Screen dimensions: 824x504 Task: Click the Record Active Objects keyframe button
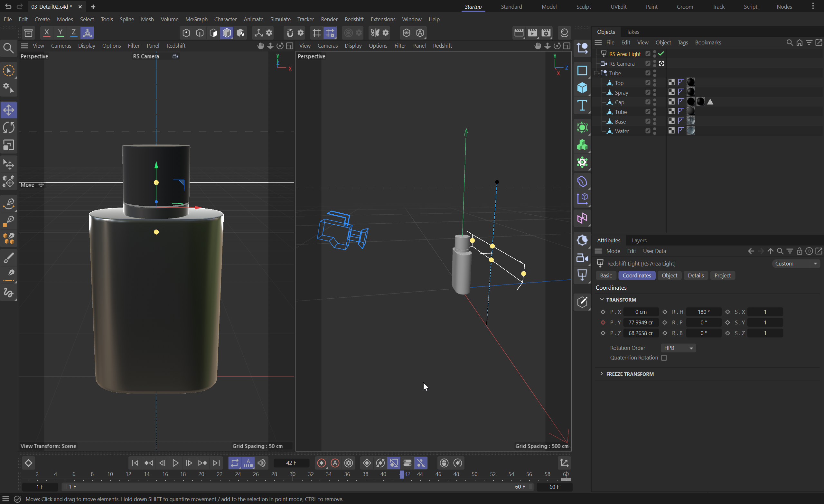(x=321, y=463)
